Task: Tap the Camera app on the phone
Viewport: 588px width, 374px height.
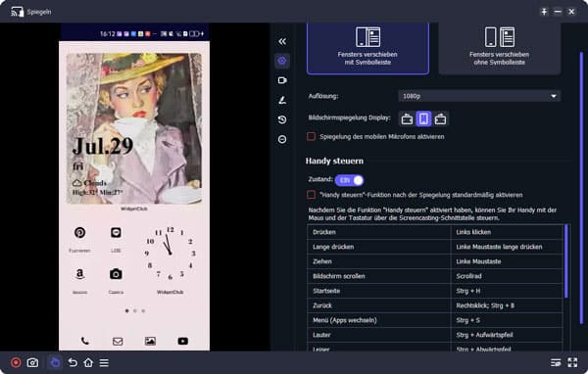Action: tap(116, 274)
